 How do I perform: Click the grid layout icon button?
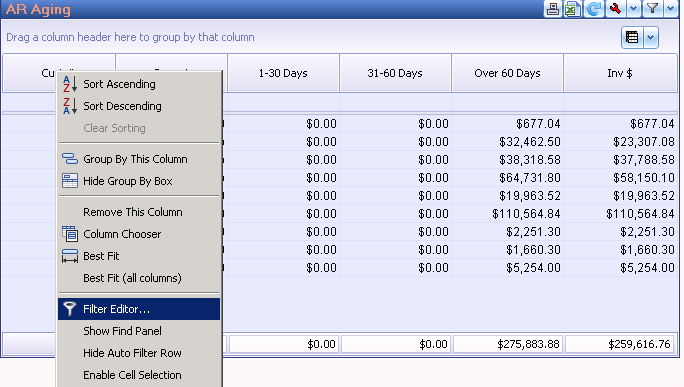(x=632, y=38)
